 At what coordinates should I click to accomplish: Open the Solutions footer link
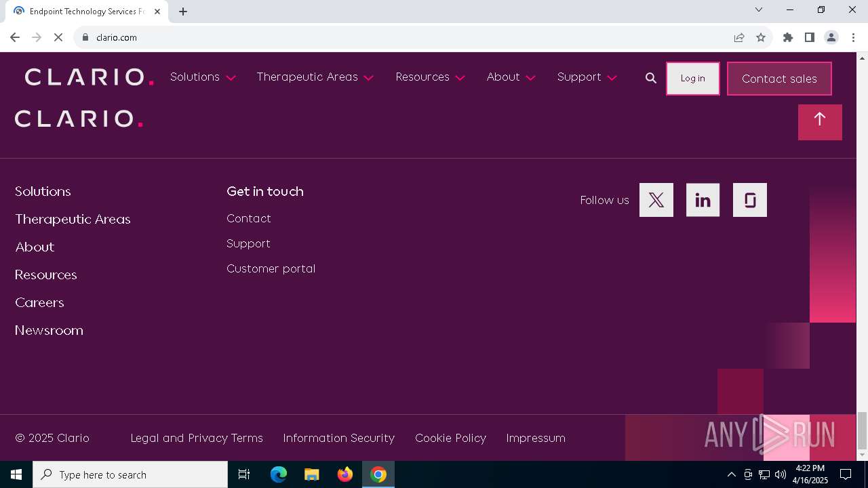[x=43, y=192]
